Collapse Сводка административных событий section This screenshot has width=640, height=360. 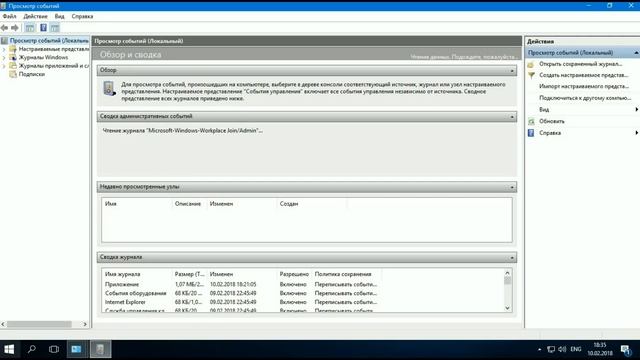(x=512, y=117)
